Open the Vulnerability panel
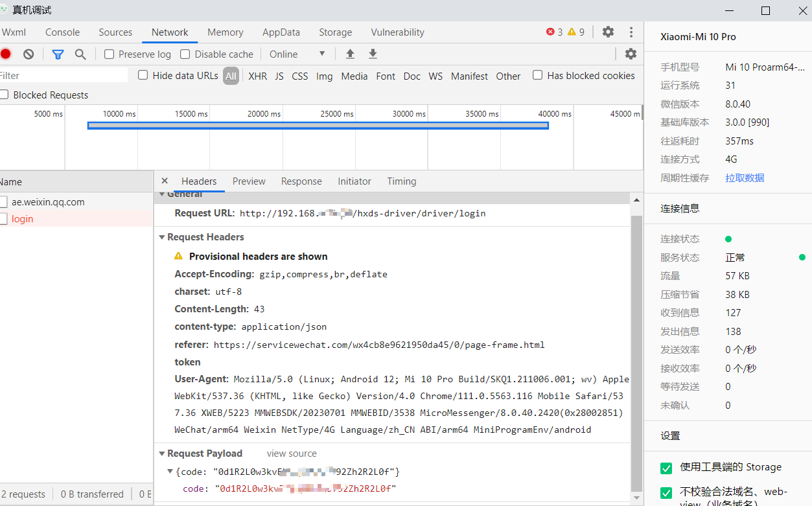This screenshot has height=506, width=812. tap(398, 32)
